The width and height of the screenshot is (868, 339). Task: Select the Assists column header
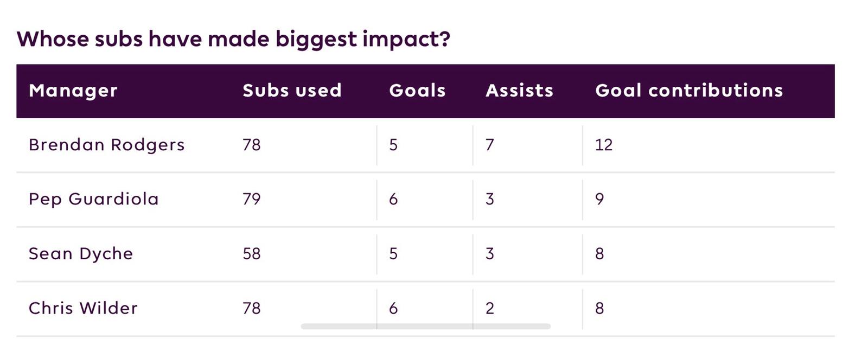point(519,91)
